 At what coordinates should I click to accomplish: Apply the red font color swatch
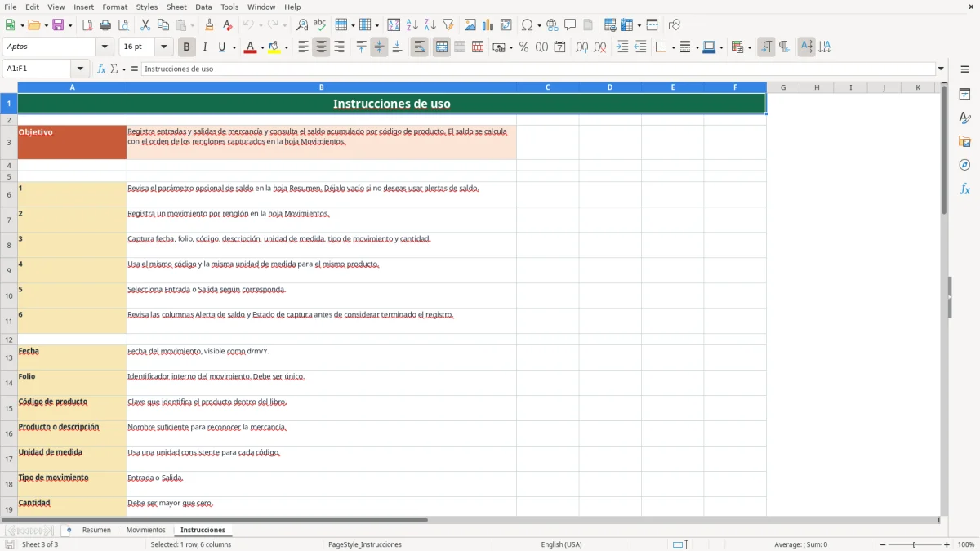(x=250, y=47)
